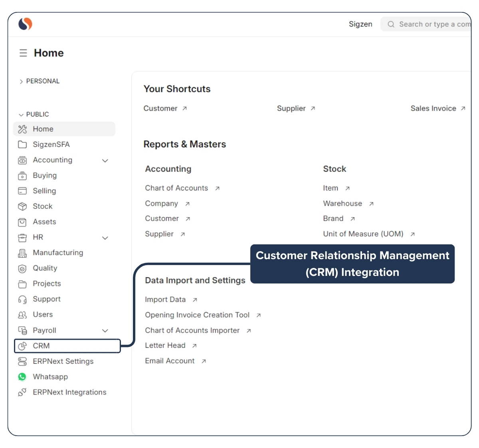Viewport: 479px width, 448px height.
Task: Expand the Payroll module chevron
Action: coord(105,330)
